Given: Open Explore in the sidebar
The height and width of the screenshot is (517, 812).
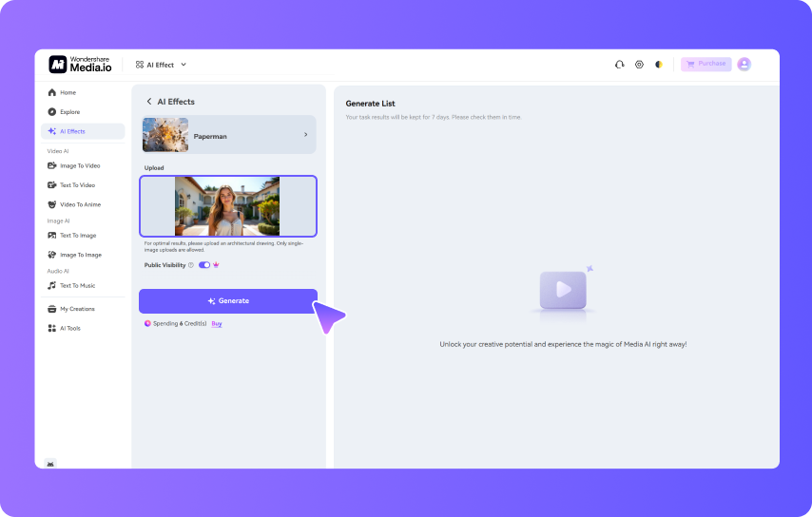Looking at the screenshot, I should [83, 112].
